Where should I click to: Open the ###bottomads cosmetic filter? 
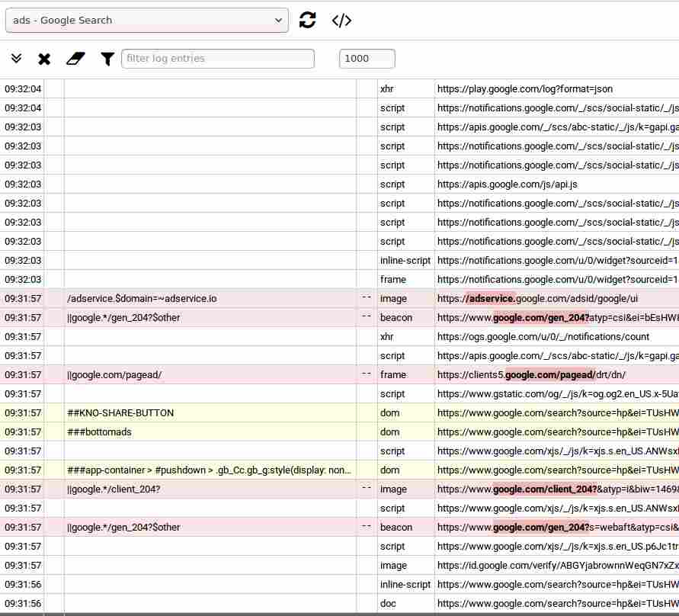(99, 432)
